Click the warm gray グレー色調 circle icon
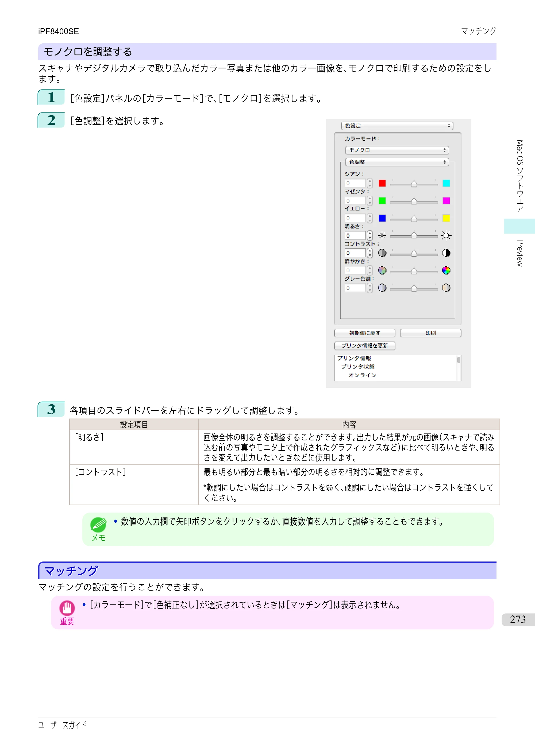 (x=446, y=288)
